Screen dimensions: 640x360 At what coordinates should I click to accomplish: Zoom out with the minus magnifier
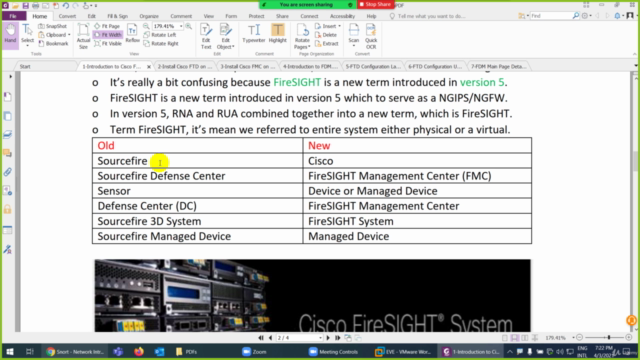(x=147, y=26)
